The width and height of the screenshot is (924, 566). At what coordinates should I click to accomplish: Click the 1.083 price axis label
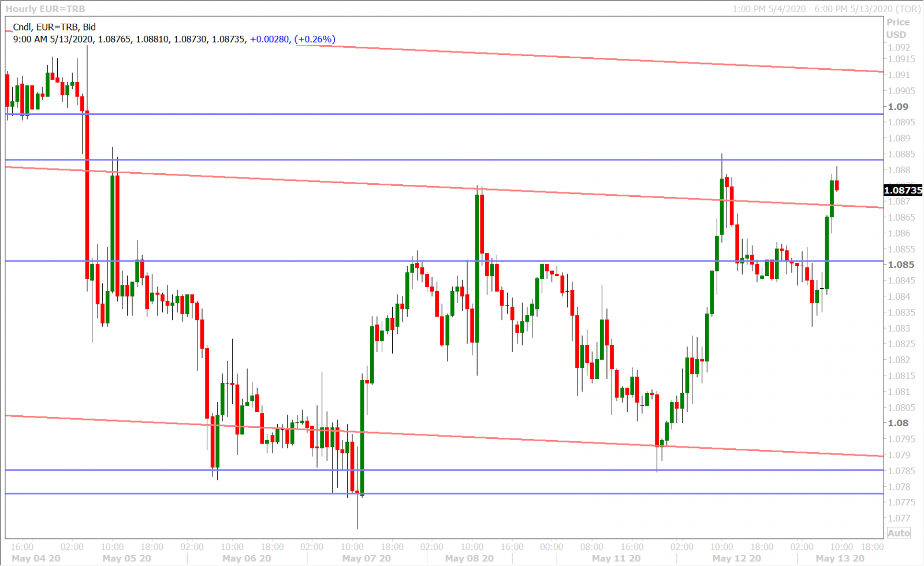point(899,328)
